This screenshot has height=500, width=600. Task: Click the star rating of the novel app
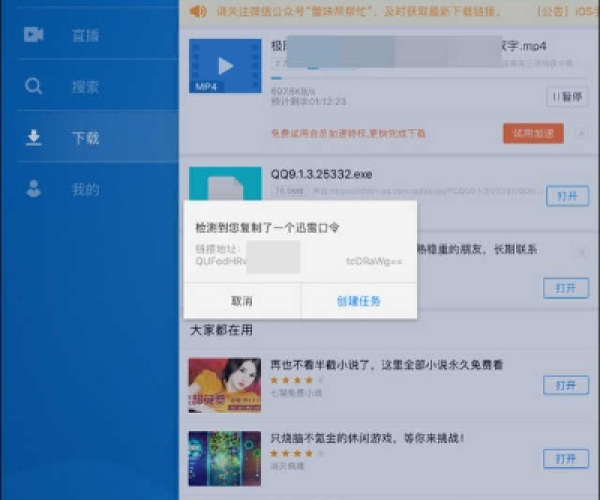[x=297, y=380]
